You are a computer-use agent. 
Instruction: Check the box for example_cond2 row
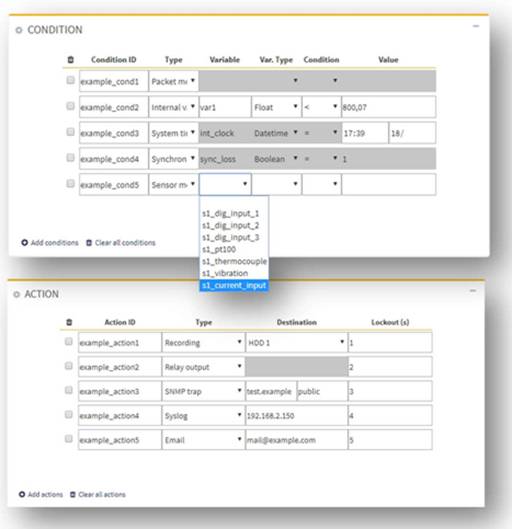pyautogui.click(x=70, y=106)
